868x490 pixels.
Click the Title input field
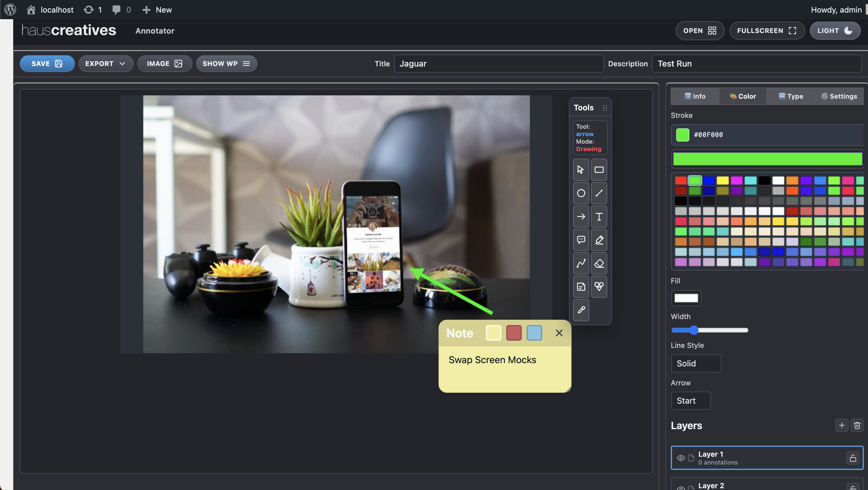(x=499, y=63)
